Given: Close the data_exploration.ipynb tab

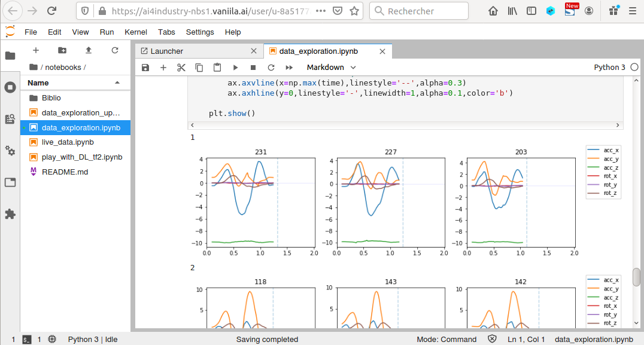Looking at the screenshot, I should coord(383,51).
